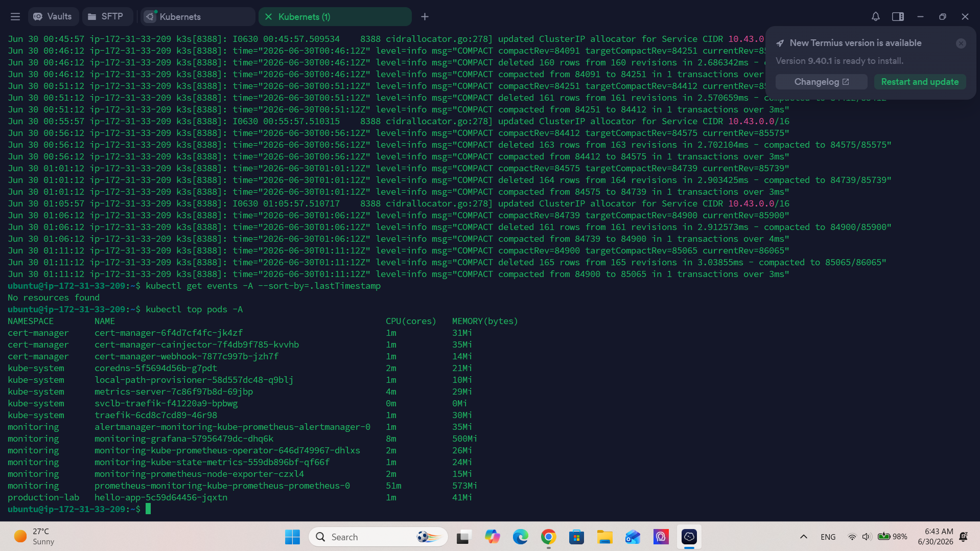Click the 573Mi memory value
The width and height of the screenshot is (980, 551).
coord(464,486)
